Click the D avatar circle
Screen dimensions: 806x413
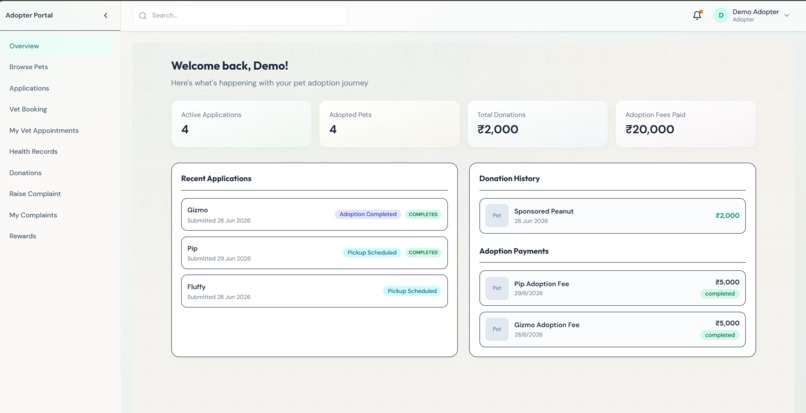click(x=721, y=15)
